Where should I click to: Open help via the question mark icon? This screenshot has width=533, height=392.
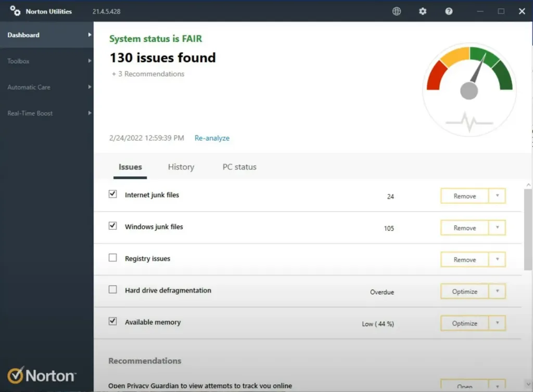point(449,11)
